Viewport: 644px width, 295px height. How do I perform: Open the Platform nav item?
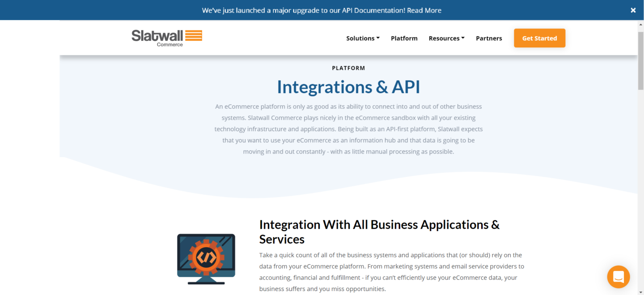point(404,38)
